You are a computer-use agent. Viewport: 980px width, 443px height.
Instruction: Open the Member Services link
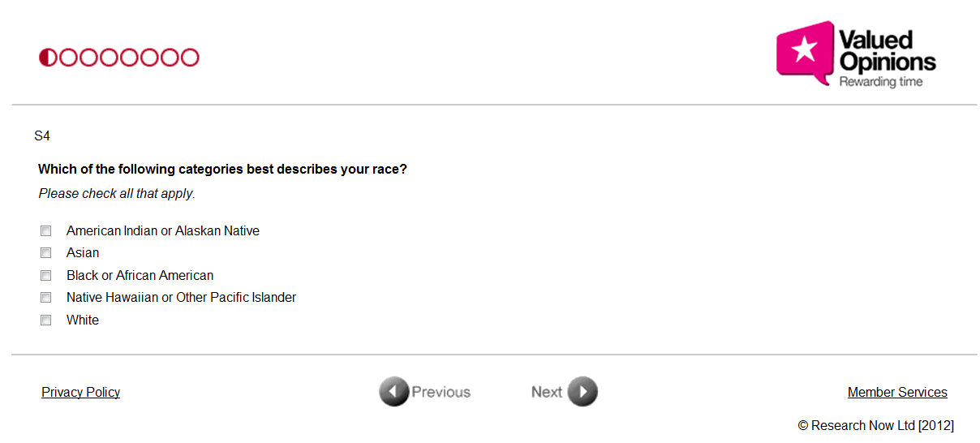(897, 393)
